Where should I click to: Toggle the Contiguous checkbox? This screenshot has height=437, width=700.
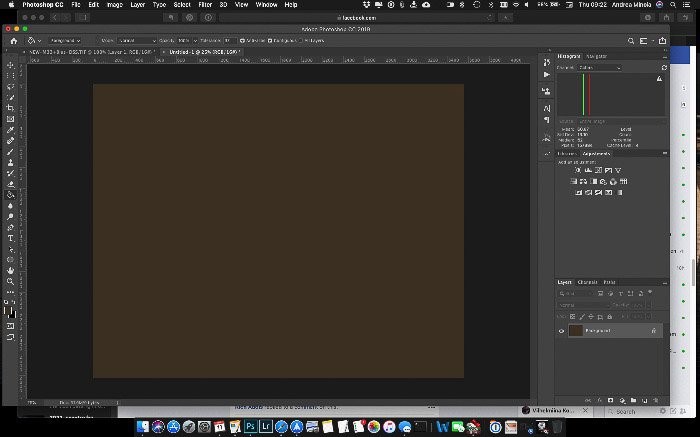point(270,41)
